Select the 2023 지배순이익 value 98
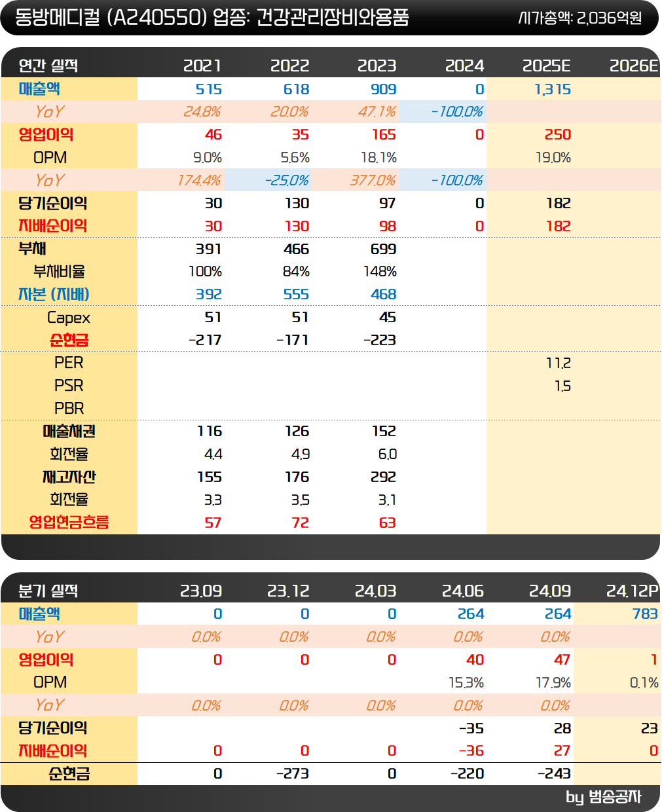The width and height of the screenshot is (662, 812). (388, 226)
